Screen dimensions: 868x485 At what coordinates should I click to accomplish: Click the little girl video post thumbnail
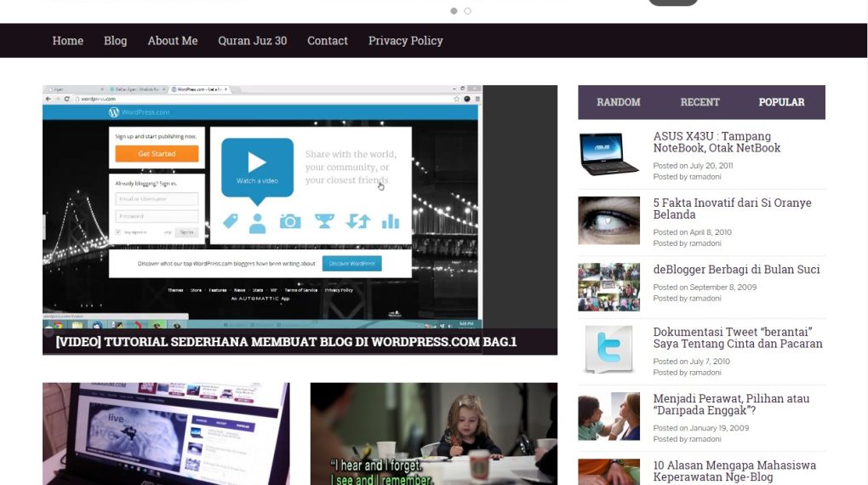tap(434, 433)
